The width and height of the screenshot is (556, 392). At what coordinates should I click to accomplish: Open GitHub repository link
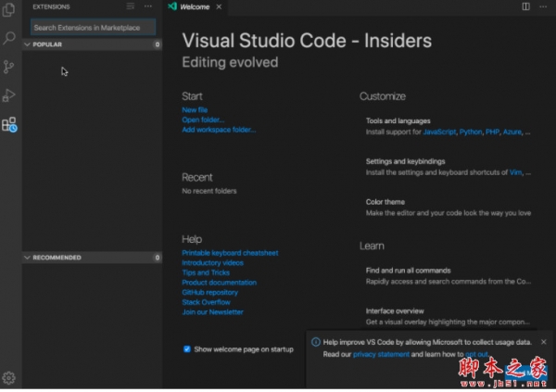point(210,293)
